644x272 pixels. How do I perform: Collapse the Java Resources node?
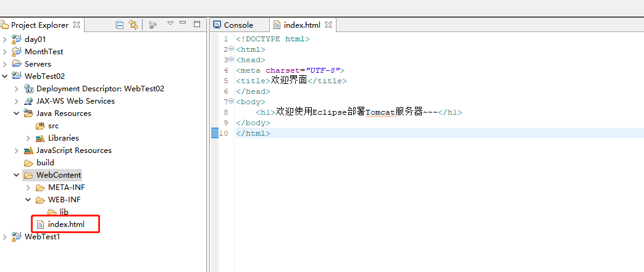coord(17,113)
